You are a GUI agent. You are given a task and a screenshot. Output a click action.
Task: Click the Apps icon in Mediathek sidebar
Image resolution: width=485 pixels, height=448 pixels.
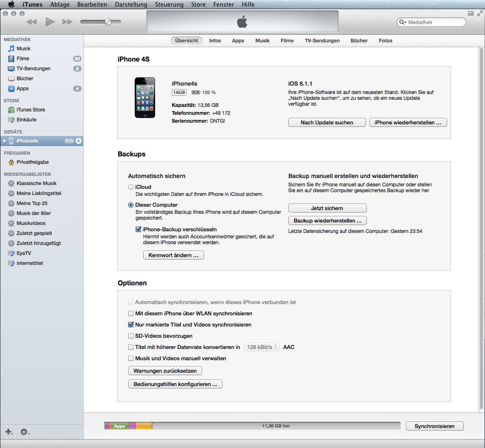11,89
